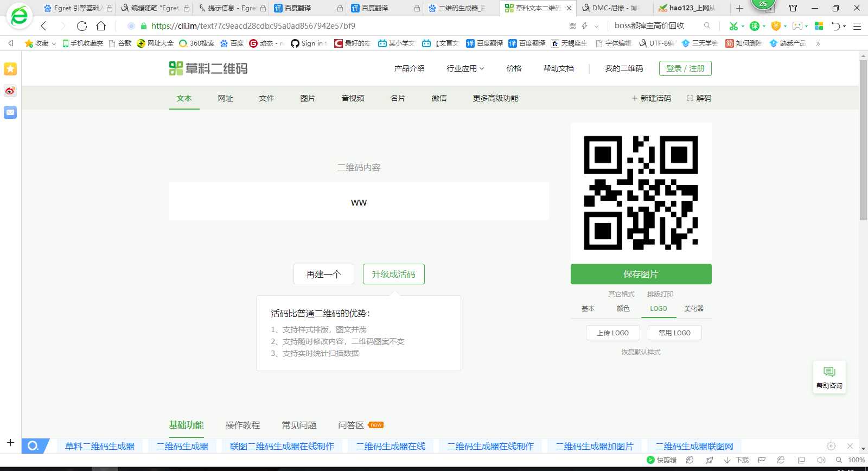This screenshot has width=868, height=471.
Task: Click the 恢复默认样式 link
Action: point(641,352)
